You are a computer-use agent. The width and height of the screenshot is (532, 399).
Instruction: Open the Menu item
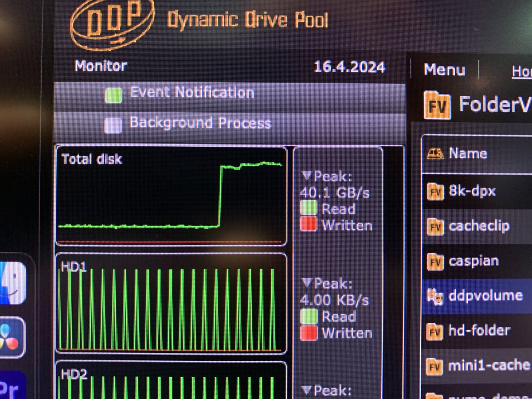pos(444,70)
